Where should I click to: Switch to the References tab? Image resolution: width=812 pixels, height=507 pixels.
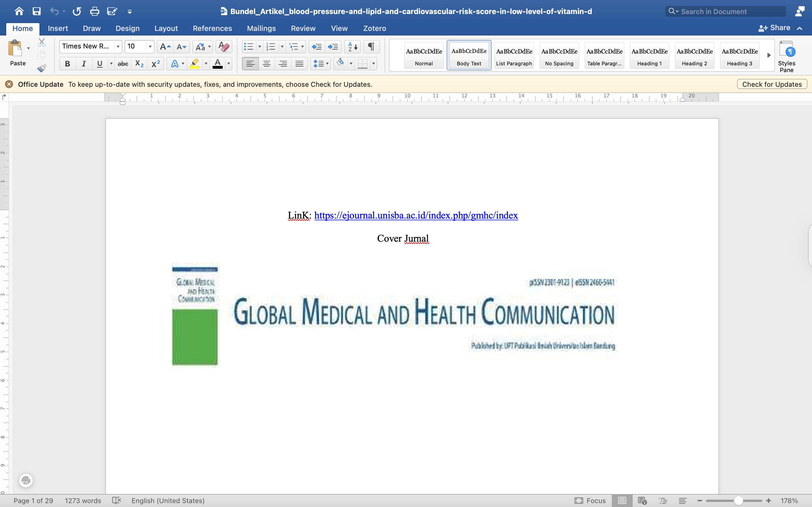[x=212, y=28]
